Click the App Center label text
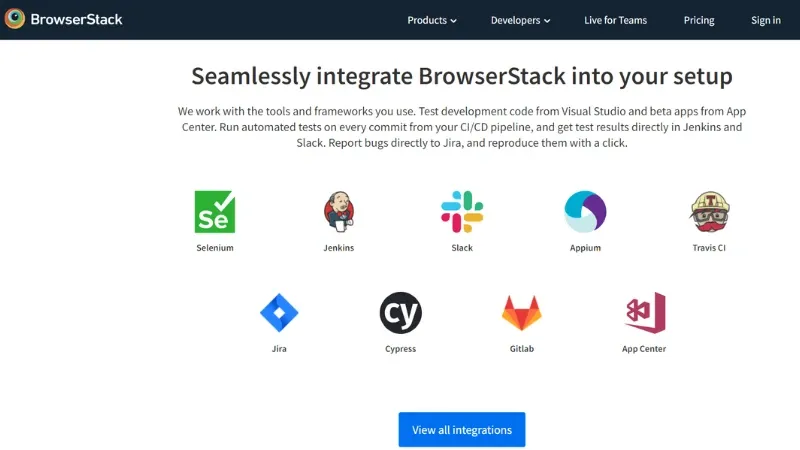Screen dimensions: 800x450 644,349
